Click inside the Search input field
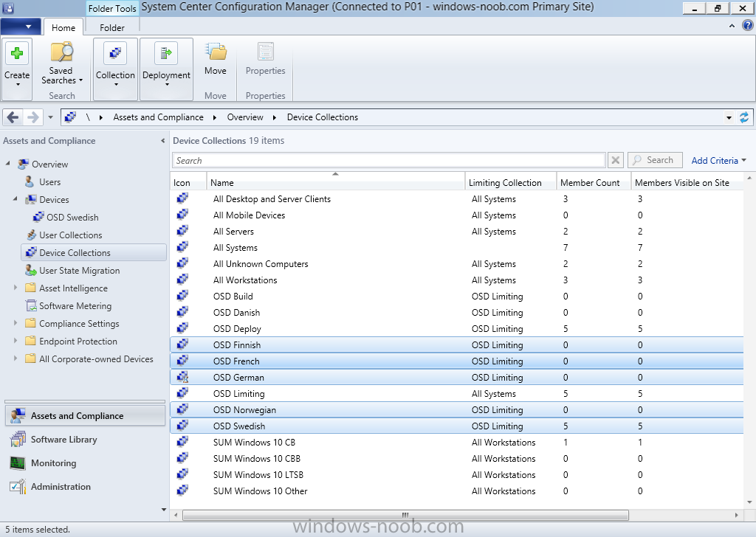The image size is (756, 537). click(388, 160)
